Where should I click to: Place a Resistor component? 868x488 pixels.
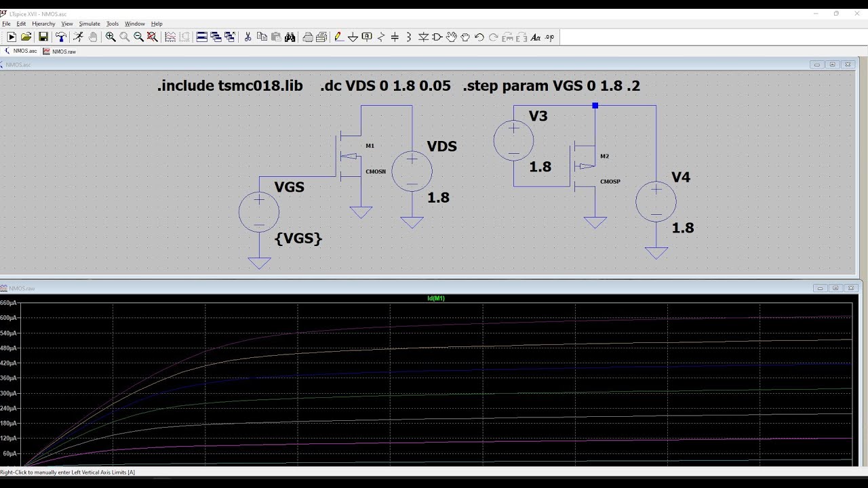click(x=381, y=37)
